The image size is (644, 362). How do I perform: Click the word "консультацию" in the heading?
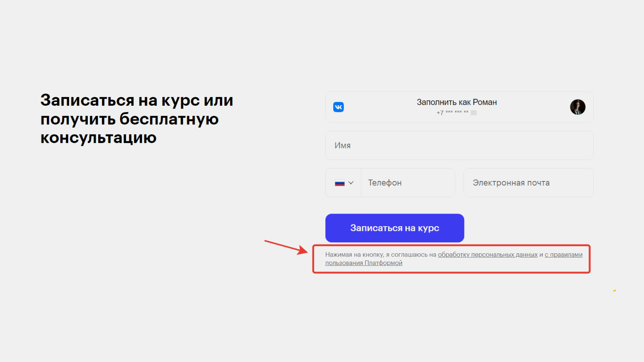click(98, 137)
